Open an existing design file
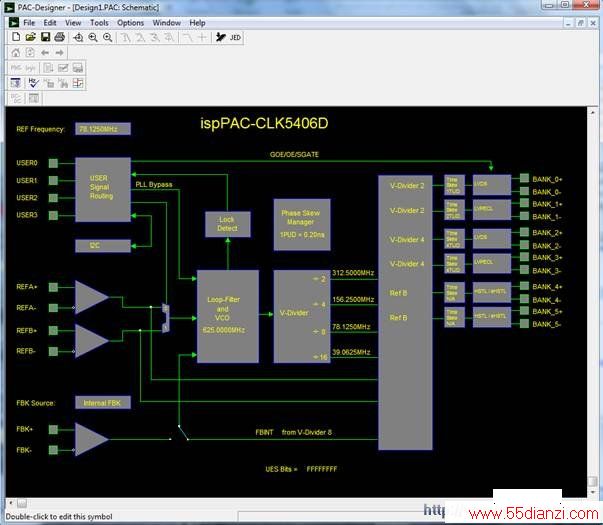The image size is (603, 525). [x=30, y=37]
